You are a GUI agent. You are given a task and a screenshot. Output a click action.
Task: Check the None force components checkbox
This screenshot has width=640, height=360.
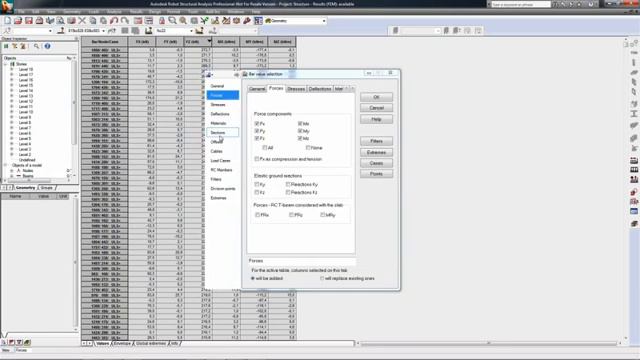[308, 148]
